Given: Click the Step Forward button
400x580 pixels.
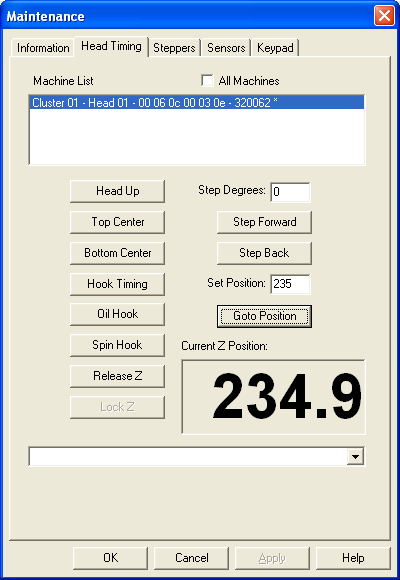Looking at the screenshot, I should 264,222.
